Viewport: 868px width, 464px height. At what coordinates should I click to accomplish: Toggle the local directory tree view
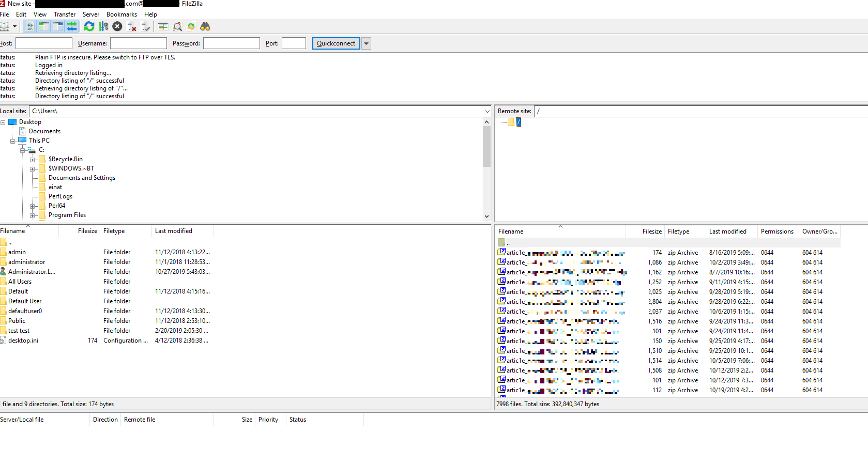click(x=44, y=26)
